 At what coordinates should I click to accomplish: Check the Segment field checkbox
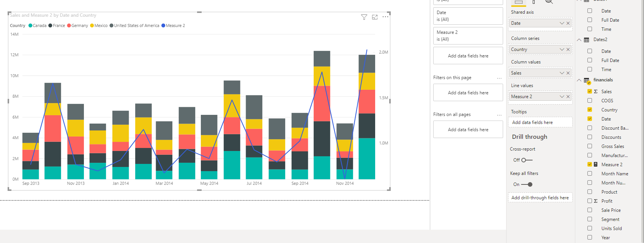[590, 219]
